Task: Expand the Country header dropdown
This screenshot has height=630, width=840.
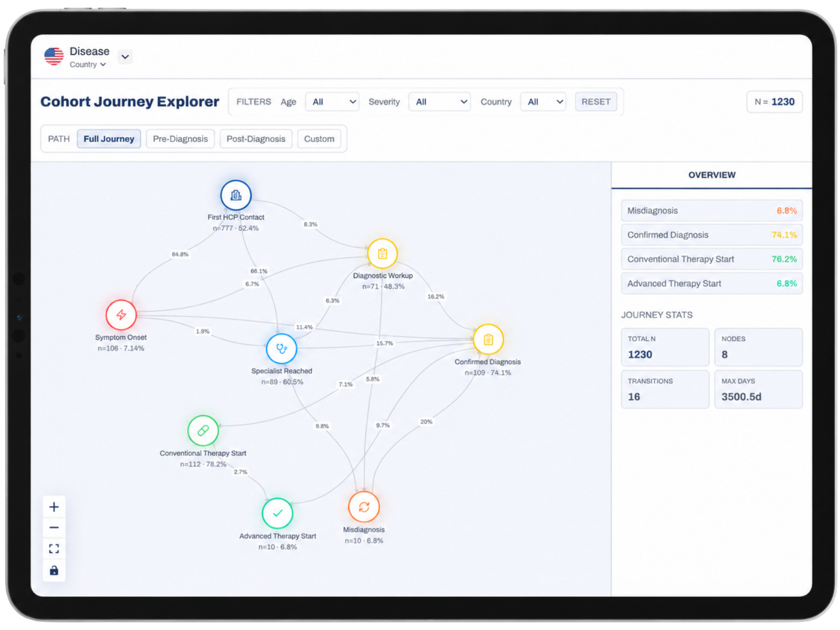Action: pos(88,65)
